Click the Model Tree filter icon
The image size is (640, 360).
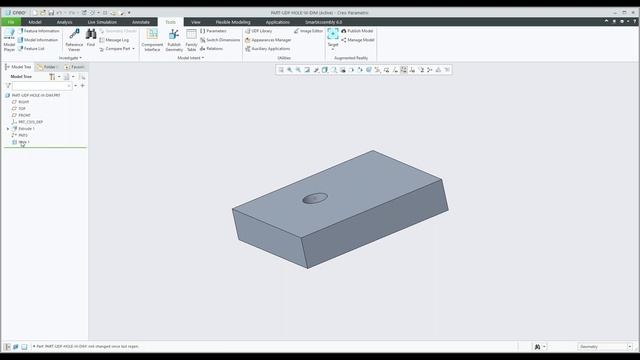click(x=8, y=86)
